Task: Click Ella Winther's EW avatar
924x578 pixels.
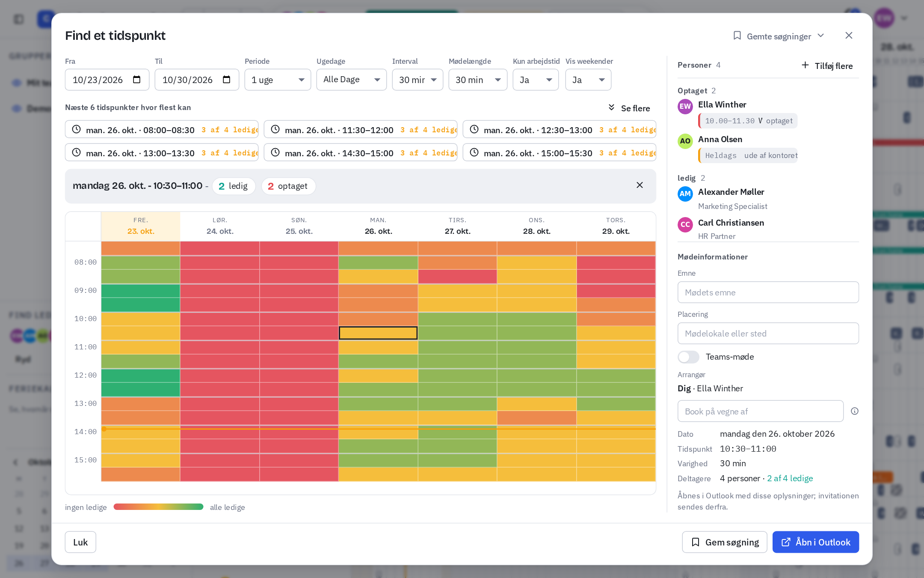Action: click(685, 107)
